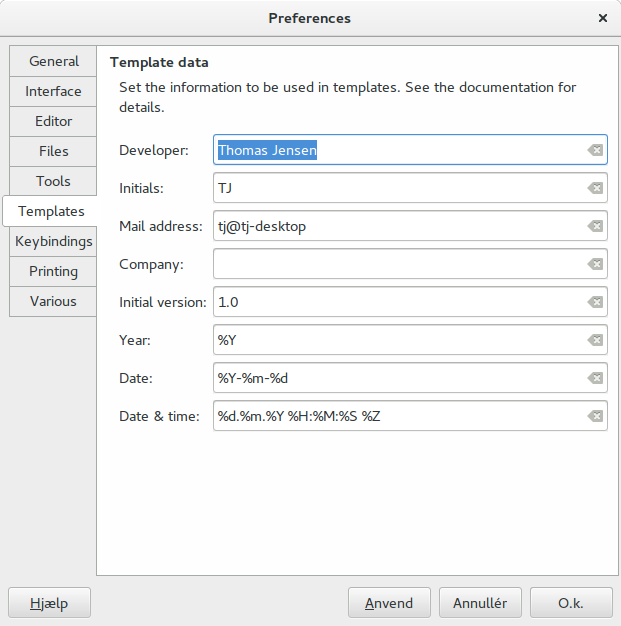
Task: Switch to the General tab
Action: [53, 61]
